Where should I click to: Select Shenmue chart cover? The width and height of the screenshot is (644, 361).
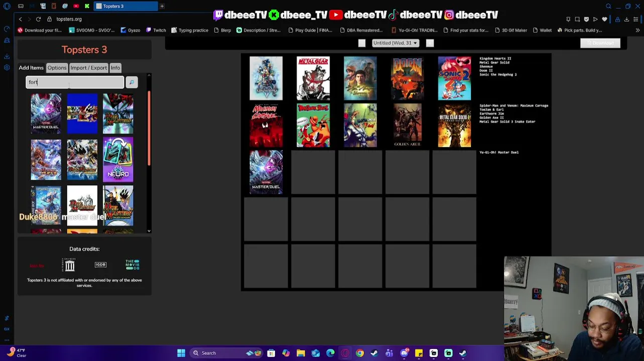coord(360,78)
